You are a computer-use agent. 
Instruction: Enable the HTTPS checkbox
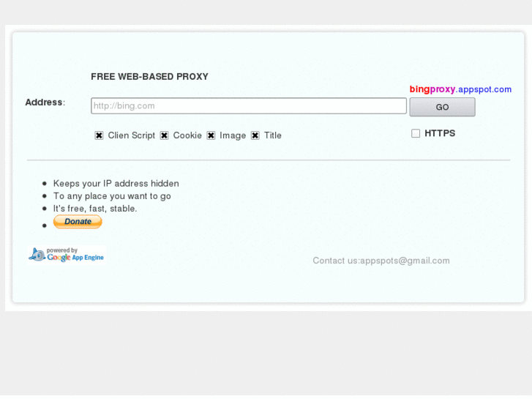pyautogui.click(x=416, y=133)
